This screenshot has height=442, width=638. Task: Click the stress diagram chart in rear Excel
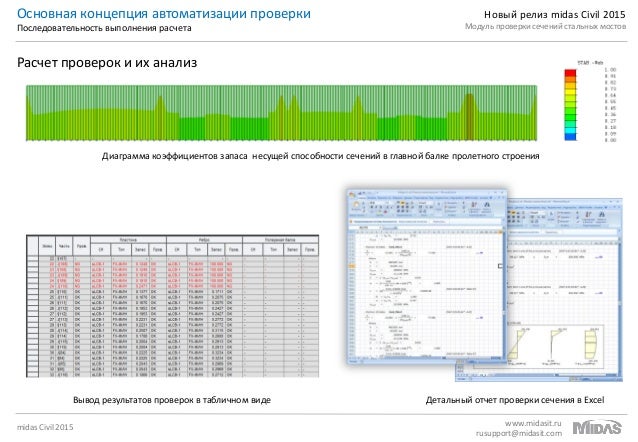click(556, 346)
